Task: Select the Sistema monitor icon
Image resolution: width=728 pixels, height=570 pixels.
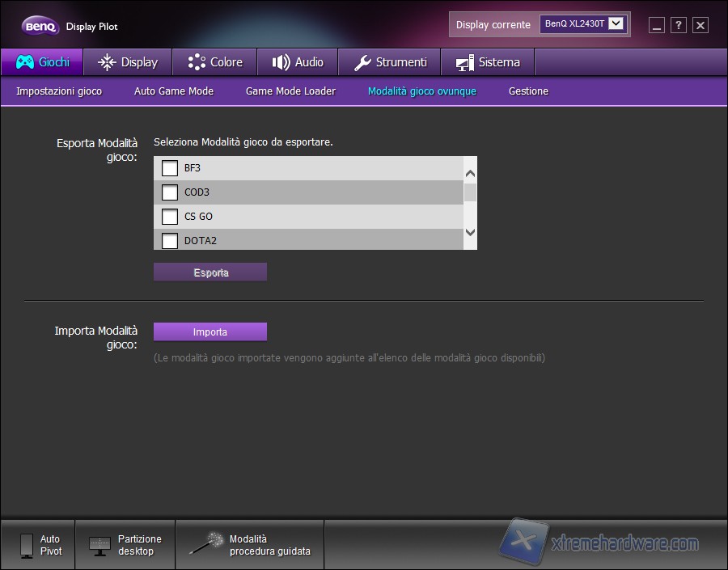Action: [x=465, y=61]
